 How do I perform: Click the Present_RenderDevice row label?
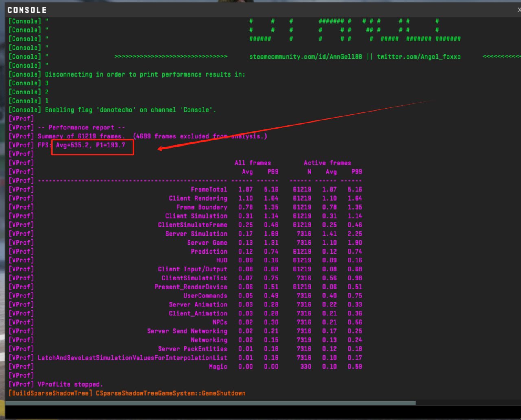(190, 287)
